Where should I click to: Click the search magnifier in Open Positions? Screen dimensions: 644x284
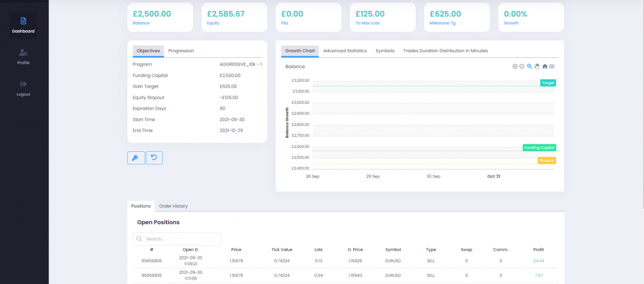tap(139, 239)
